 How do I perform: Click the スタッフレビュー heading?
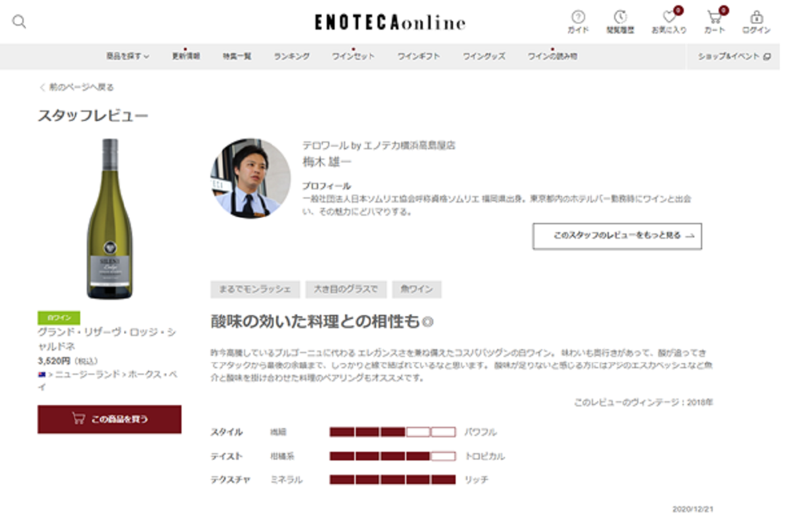click(x=93, y=116)
